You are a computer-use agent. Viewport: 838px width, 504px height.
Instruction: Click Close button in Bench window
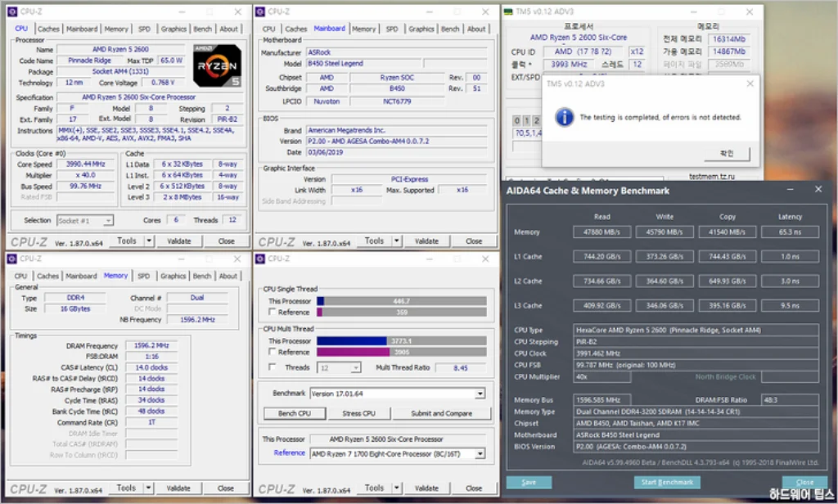(x=474, y=488)
